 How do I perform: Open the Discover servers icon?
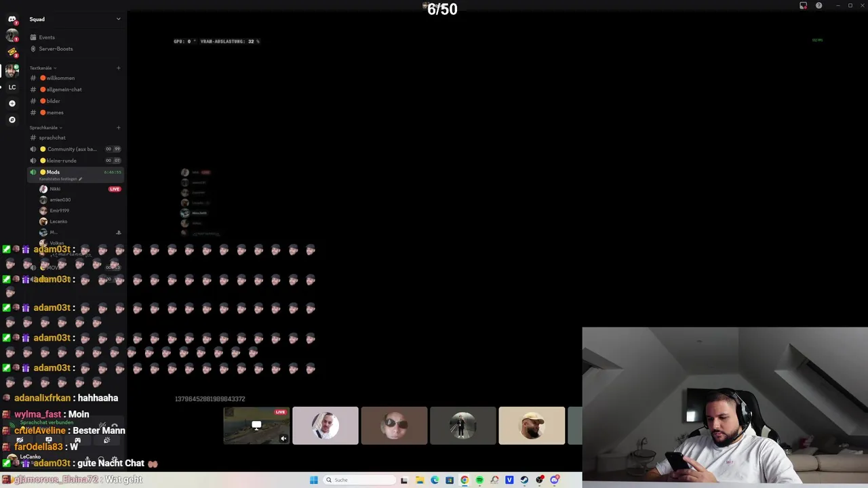pyautogui.click(x=12, y=119)
